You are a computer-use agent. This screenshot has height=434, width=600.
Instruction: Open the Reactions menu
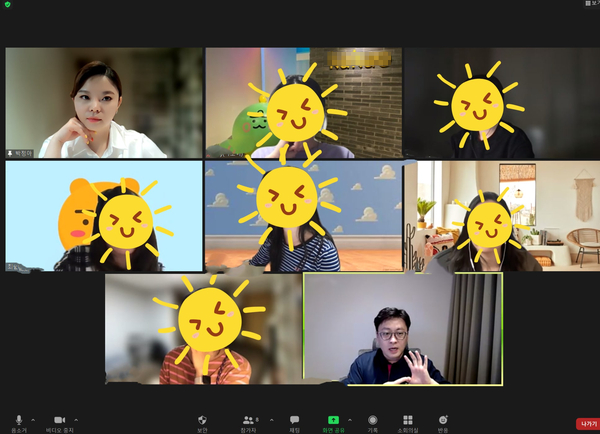[443, 423]
